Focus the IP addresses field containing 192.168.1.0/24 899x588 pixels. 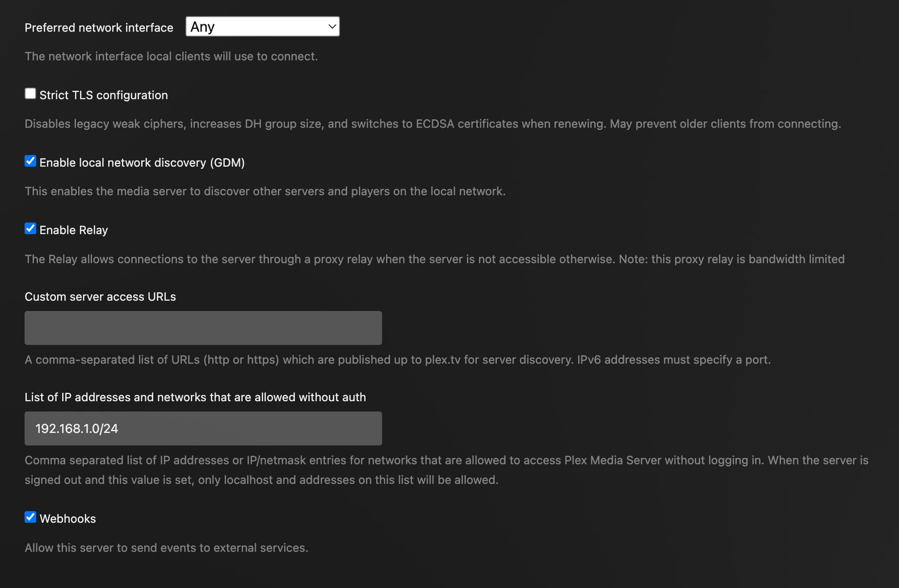coord(203,428)
